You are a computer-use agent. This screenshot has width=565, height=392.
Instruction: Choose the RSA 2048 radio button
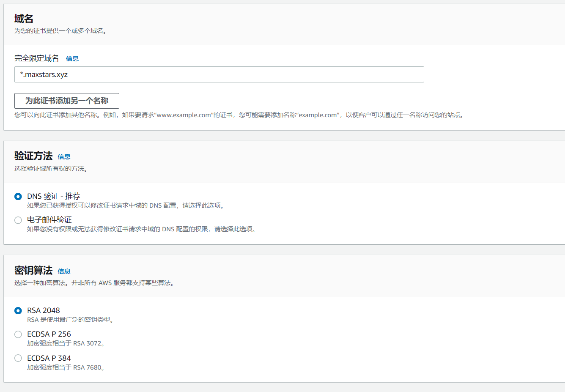tap(18, 310)
